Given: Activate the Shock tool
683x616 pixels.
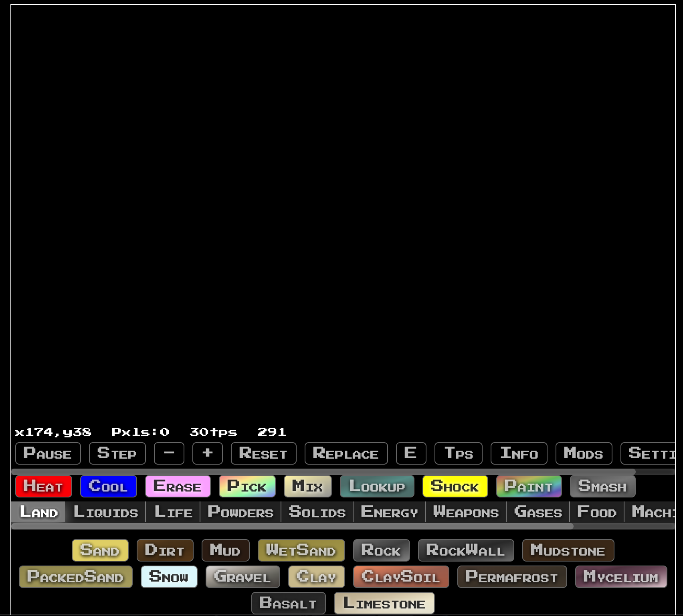Looking at the screenshot, I should coord(455,486).
